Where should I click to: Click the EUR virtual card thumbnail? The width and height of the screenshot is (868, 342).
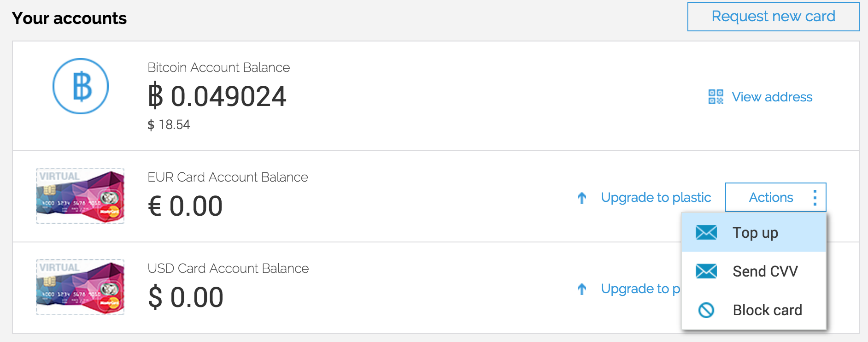[x=80, y=196]
